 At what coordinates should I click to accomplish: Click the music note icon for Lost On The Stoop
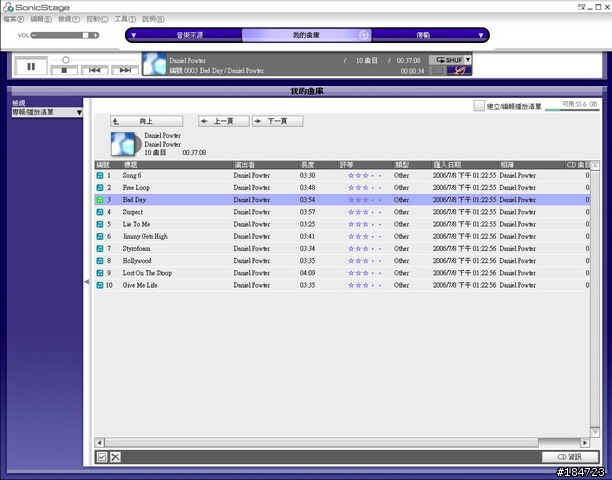tap(100, 273)
